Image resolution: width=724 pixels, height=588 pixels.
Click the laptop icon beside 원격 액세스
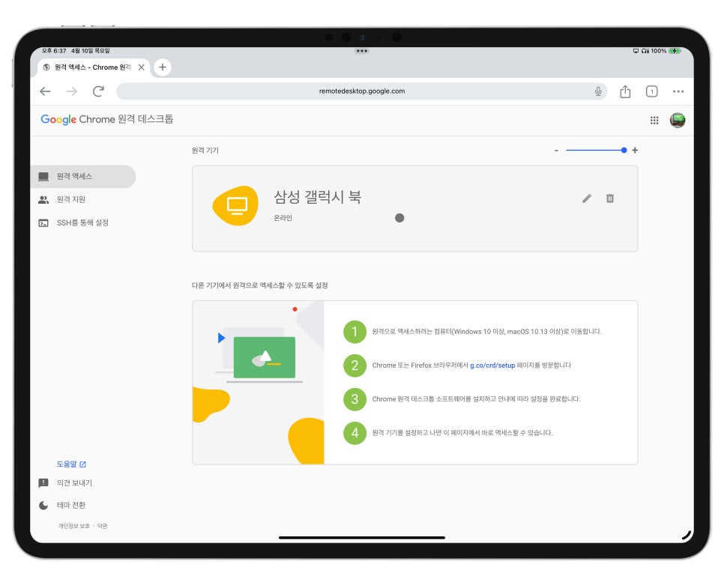[x=43, y=176]
